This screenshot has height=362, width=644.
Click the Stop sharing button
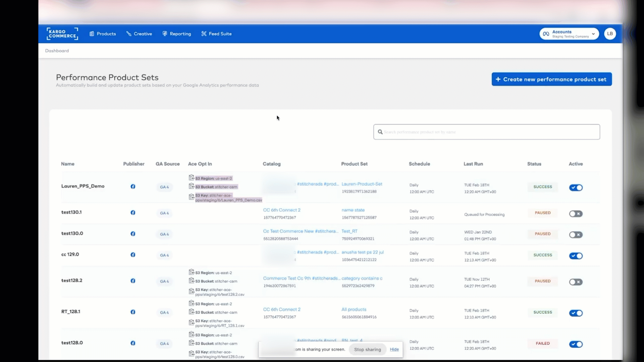point(367,349)
